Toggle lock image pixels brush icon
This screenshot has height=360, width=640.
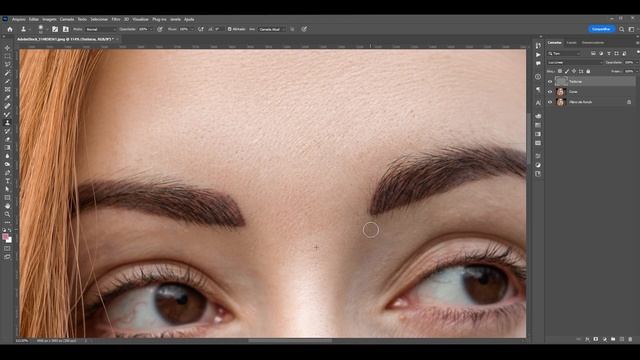tap(567, 71)
